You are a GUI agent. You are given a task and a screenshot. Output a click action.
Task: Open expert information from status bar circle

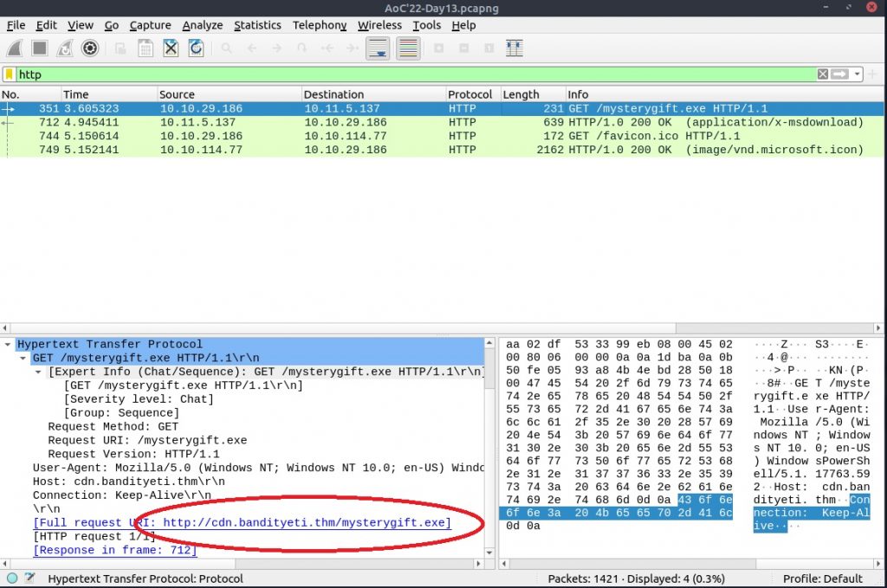12,578
